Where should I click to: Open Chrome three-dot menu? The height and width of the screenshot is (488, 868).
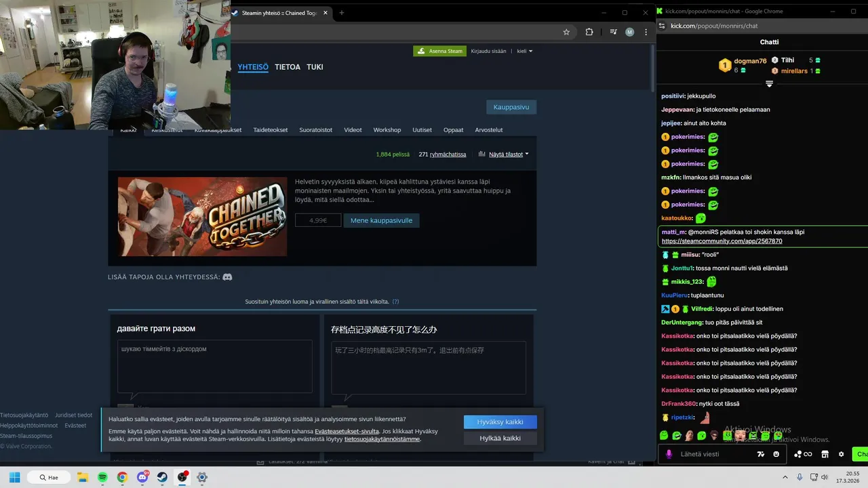pyautogui.click(x=646, y=32)
